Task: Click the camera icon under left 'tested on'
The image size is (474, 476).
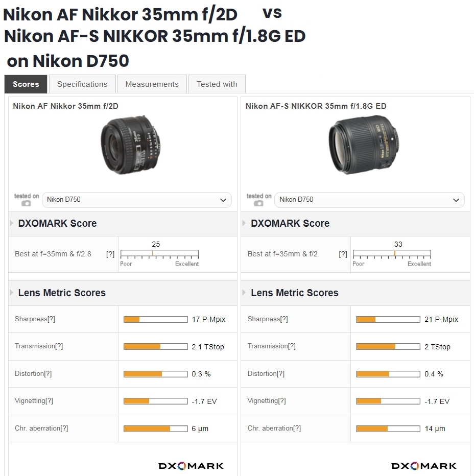Action: 26,203
